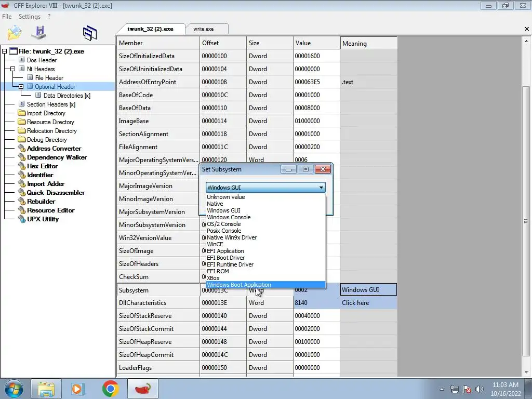
Task: Open Windows Start menu orb
Action: tap(14, 389)
